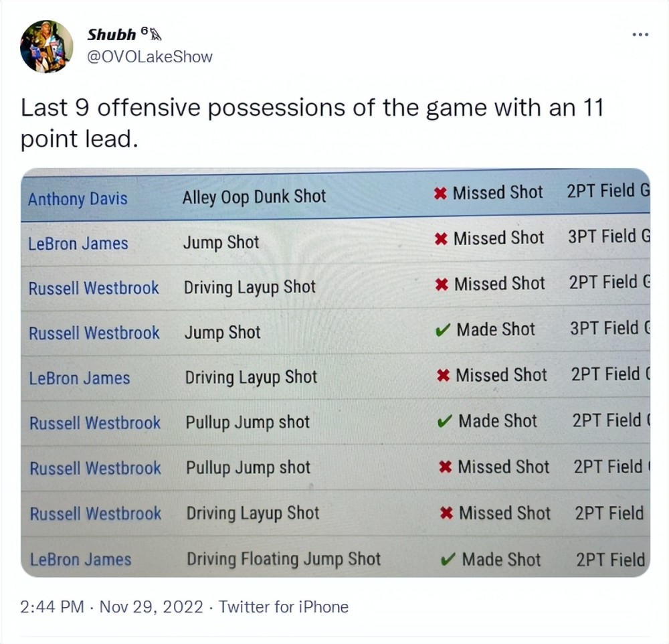Click the Nov 29, 2022 date
Image resolution: width=669 pixels, height=644 pixels.
click(151, 607)
